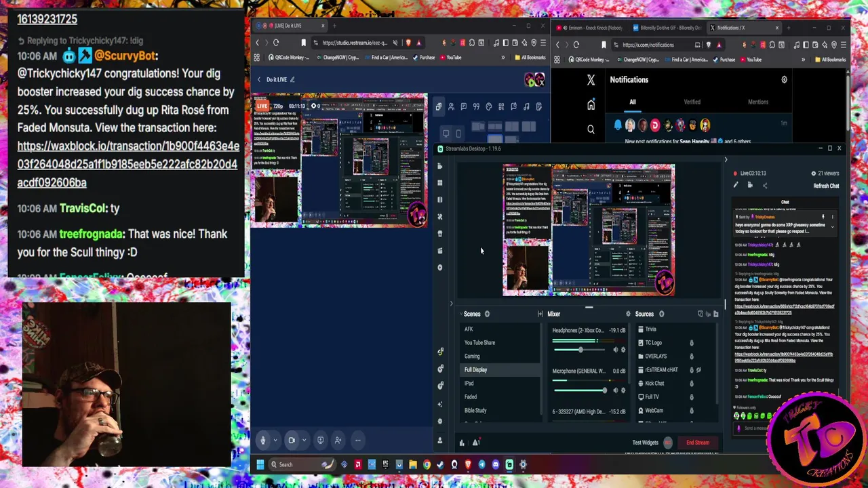Open Headphones audio source settings gear
The height and width of the screenshot is (488, 868).
623,350
